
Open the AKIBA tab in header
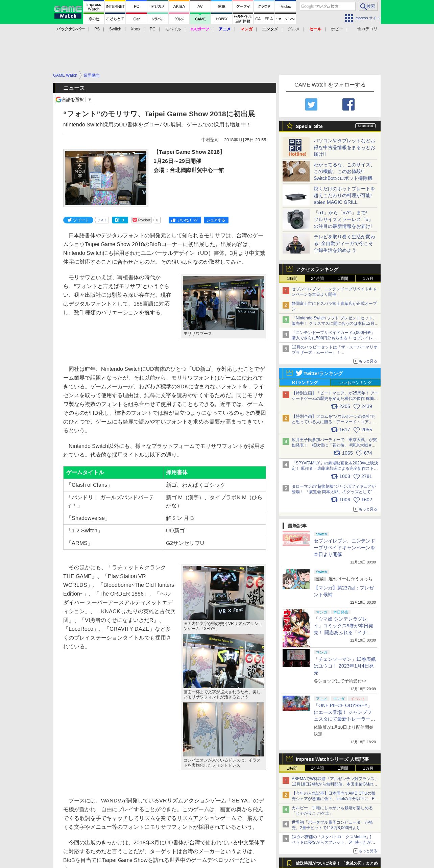(x=179, y=6)
